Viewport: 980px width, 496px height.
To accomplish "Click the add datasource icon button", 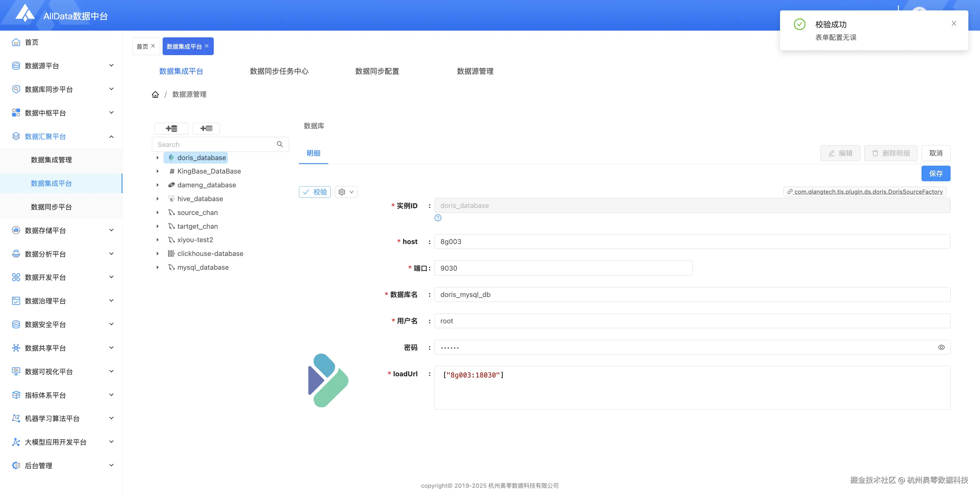I will (x=171, y=129).
